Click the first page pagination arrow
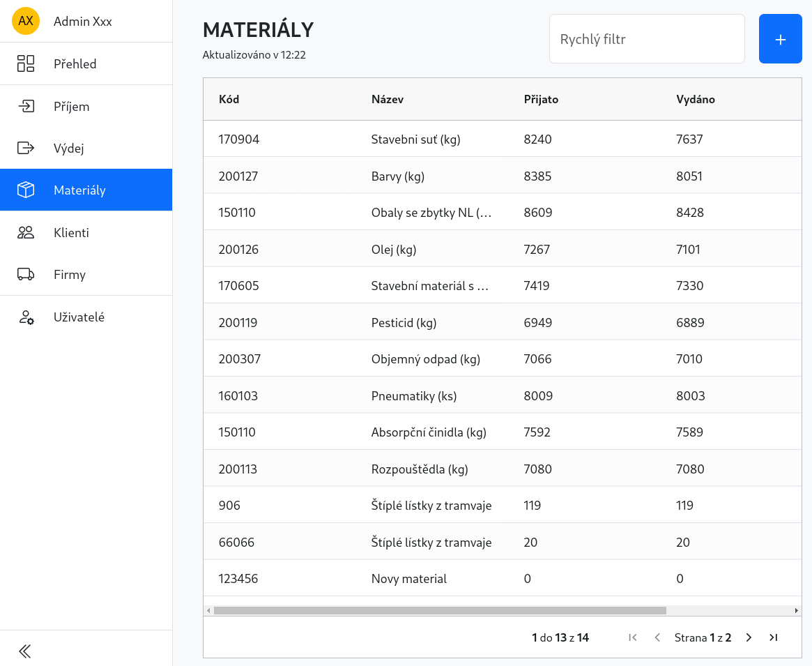812x666 pixels. (x=632, y=637)
